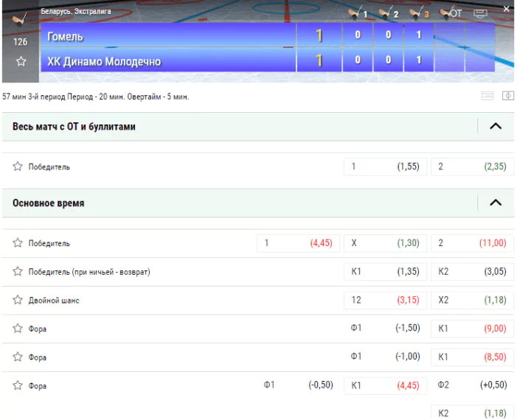Select the 1st period stick icon
The height and width of the screenshot is (420, 517).
[x=358, y=13]
